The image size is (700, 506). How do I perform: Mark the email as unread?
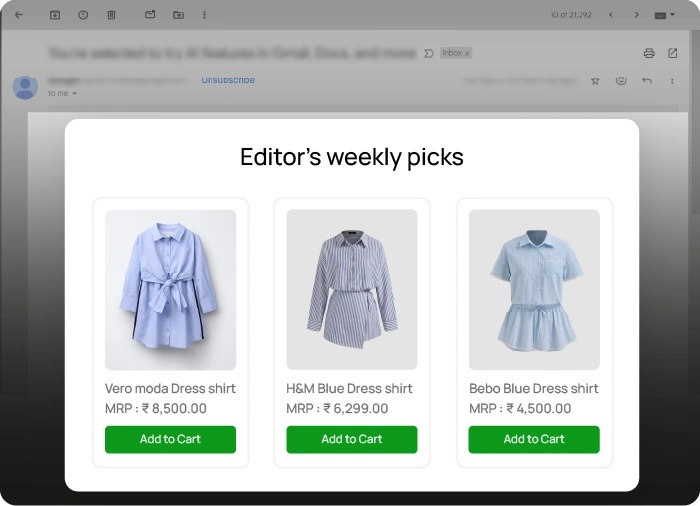point(150,15)
